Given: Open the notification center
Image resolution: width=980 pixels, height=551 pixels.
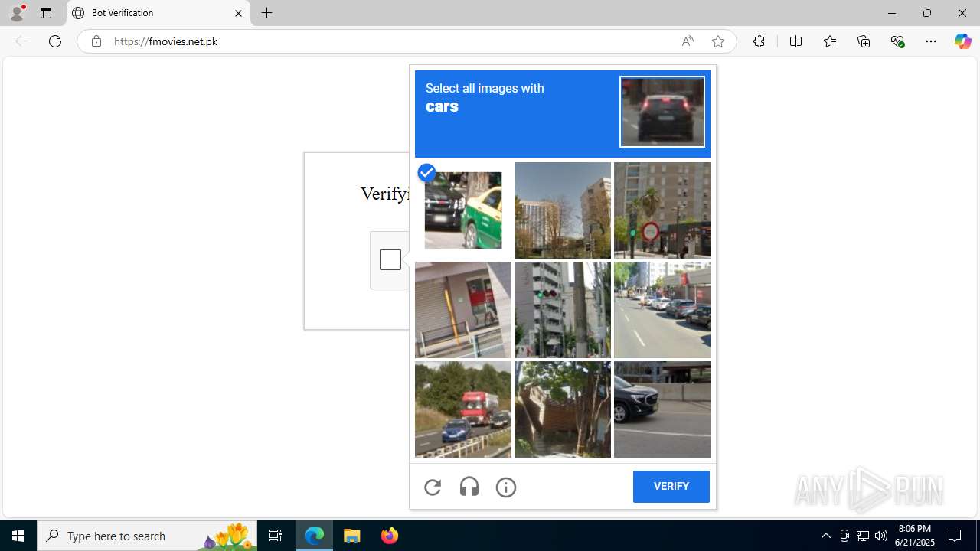Looking at the screenshot, I should pyautogui.click(x=955, y=536).
